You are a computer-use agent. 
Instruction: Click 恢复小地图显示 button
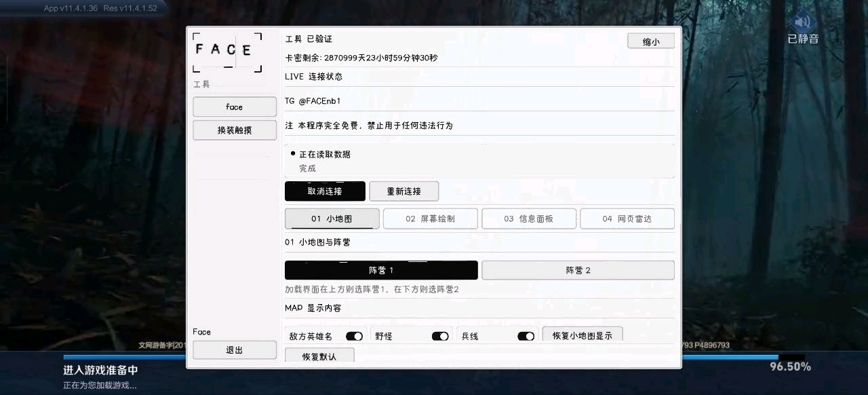(x=583, y=335)
